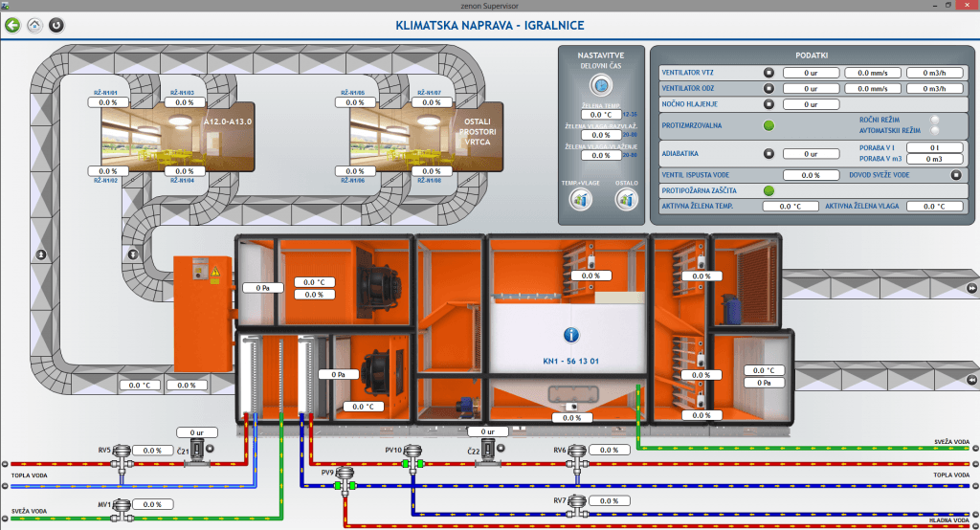Open the Delovni čas clock icon
Image resolution: width=980 pixels, height=530 pixels.
click(601, 85)
